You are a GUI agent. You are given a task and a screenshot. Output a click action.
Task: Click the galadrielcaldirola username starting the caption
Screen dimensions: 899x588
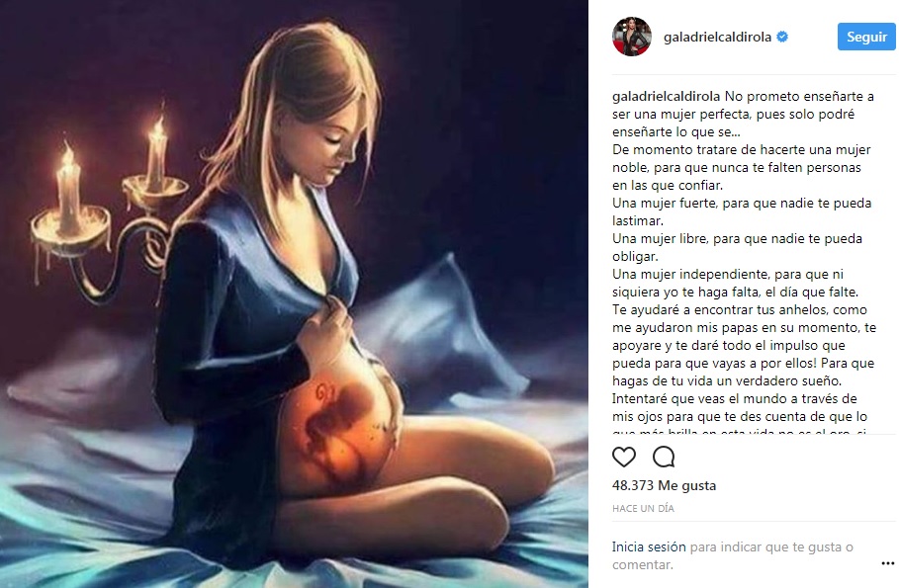click(666, 96)
